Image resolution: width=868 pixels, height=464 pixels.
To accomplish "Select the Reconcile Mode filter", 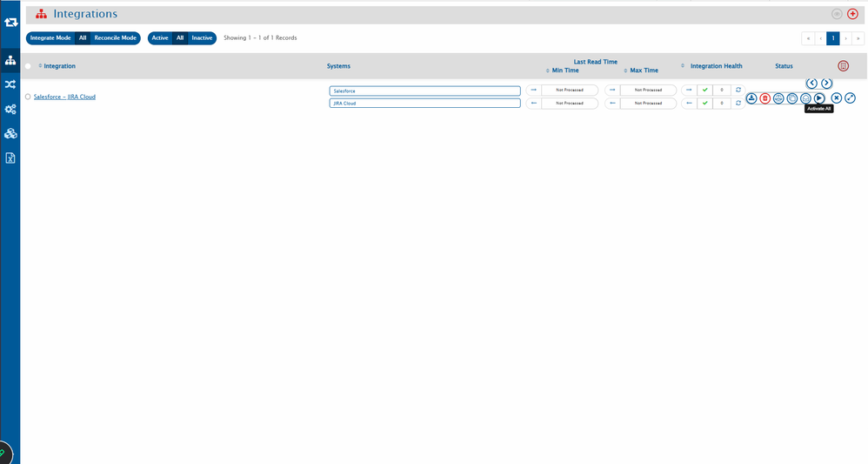I will click(x=115, y=38).
